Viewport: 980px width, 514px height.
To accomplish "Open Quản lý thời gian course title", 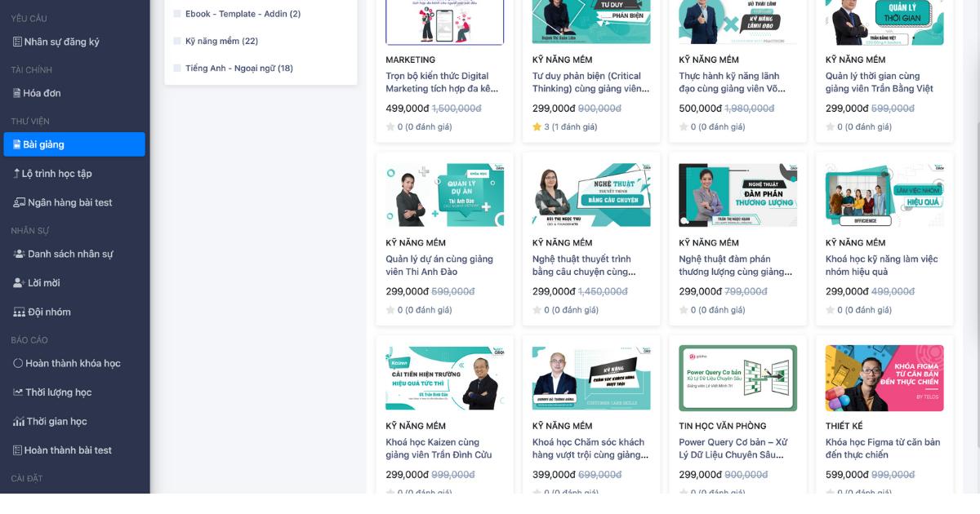I will (880, 82).
